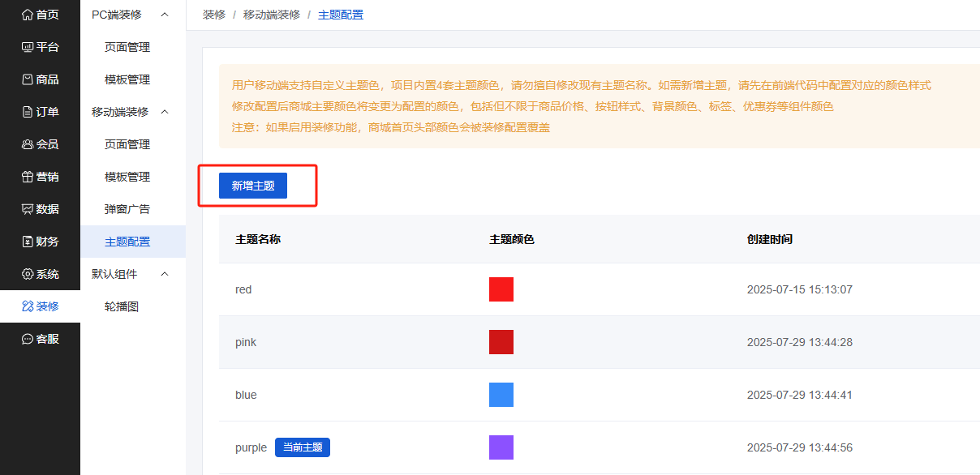980x475 pixels.
Task: Click timestamp 2025-07-29 13:44:41
Action: pos(800,395)
